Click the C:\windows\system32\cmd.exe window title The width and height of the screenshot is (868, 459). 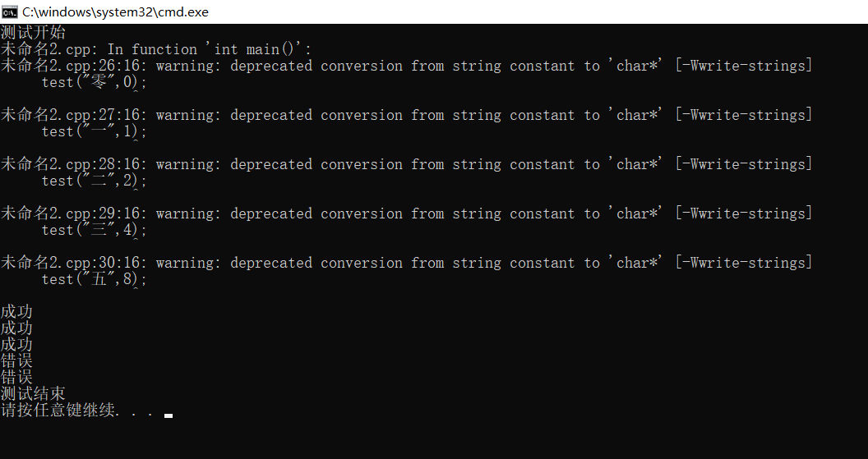click(115, 11)
